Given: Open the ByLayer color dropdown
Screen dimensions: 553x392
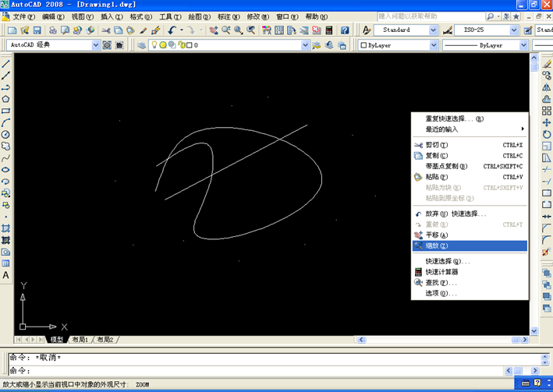Looking at the screenshot, I should click(x=434, y=45).
